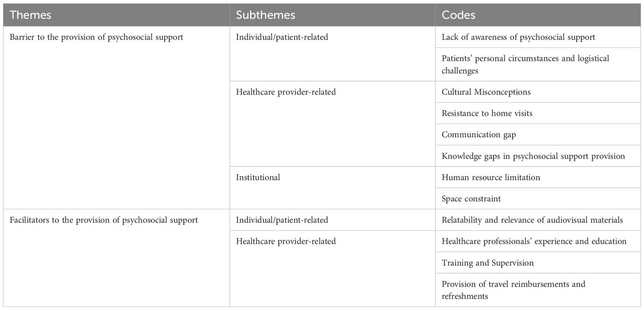Select 'Barrier to the provision of psychosocial support' cell

[96, 38]
